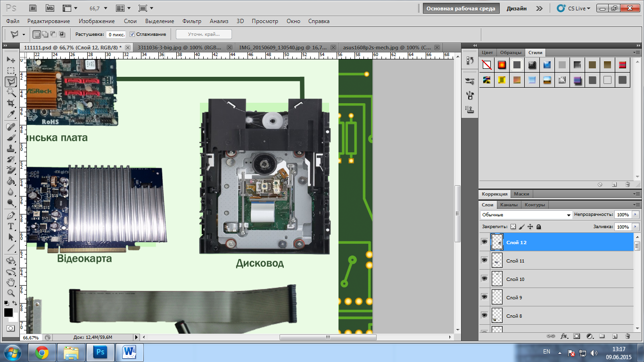Viewport: 644px width, 362px height.
Task: Hide layer Слой 9 with eye icon
Action: point(484,297)
